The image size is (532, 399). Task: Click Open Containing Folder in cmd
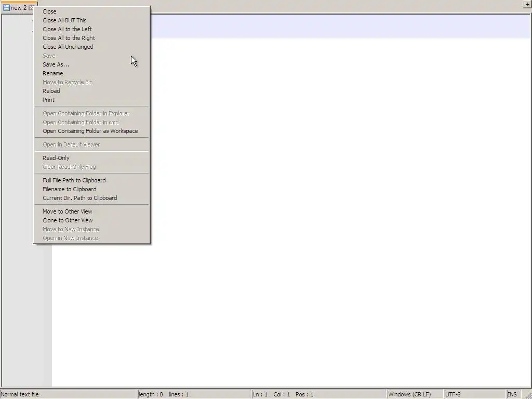tap(92, 122)
